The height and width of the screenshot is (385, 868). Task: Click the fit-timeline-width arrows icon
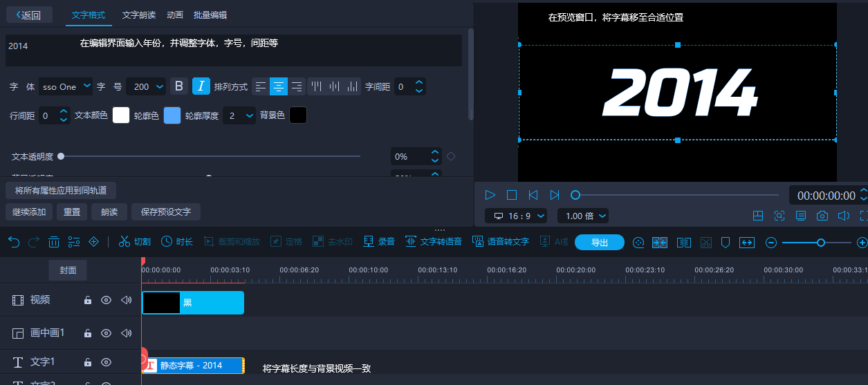pos(747,243)
